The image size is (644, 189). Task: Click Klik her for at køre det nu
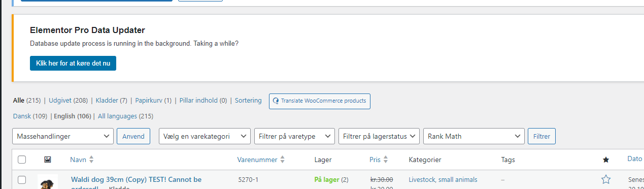73,64
